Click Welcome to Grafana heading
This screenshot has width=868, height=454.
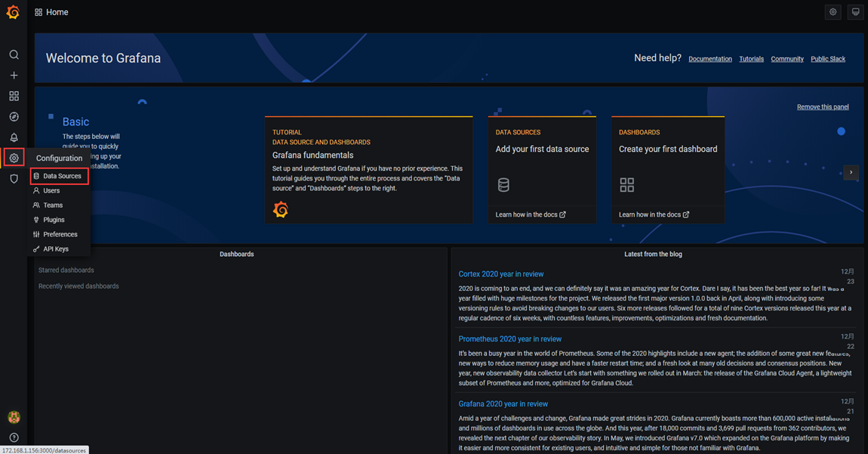[x=103, y=58]
